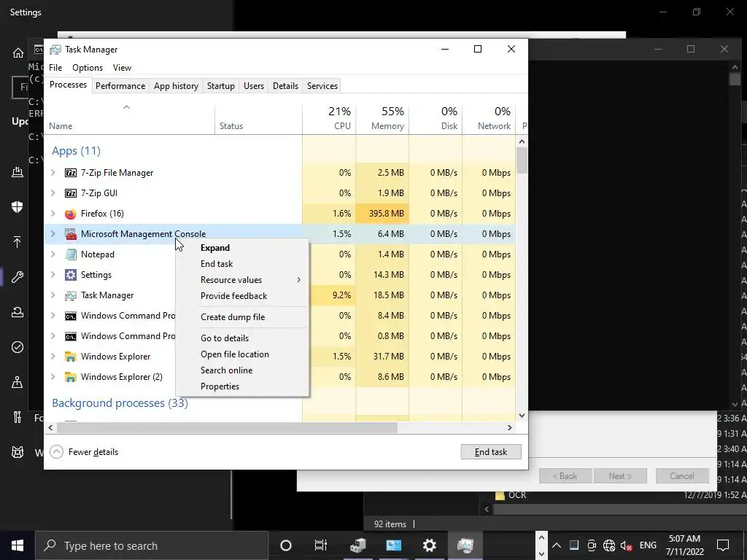Viewport: 747px width, 560px height.
Task: Choose Provide feedback
Action: [x=242, y=296]
